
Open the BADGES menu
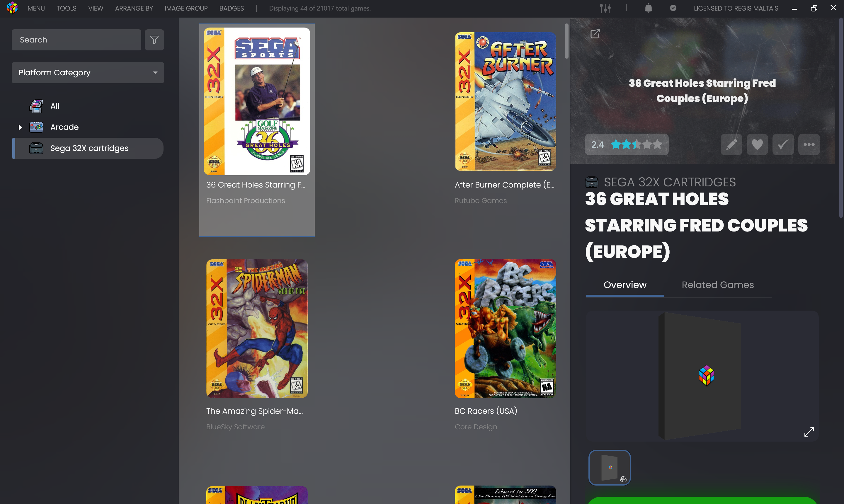pyautogui.click(x=231, y=8)
